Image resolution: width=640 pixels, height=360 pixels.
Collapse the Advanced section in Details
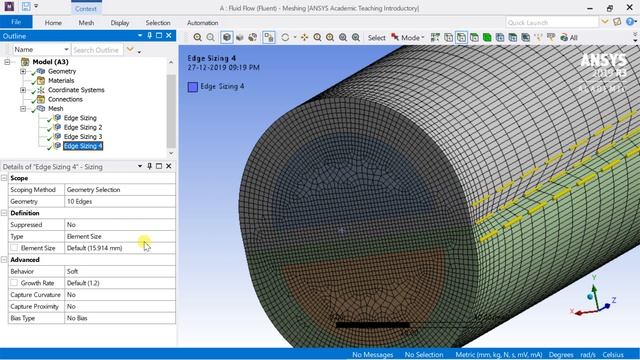[x=4, y=260]
